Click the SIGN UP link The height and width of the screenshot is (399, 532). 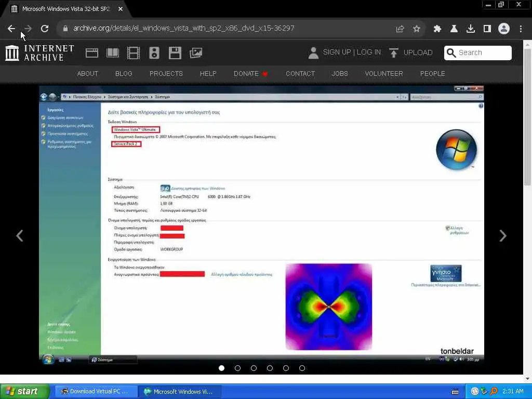(x=337, y=52)
